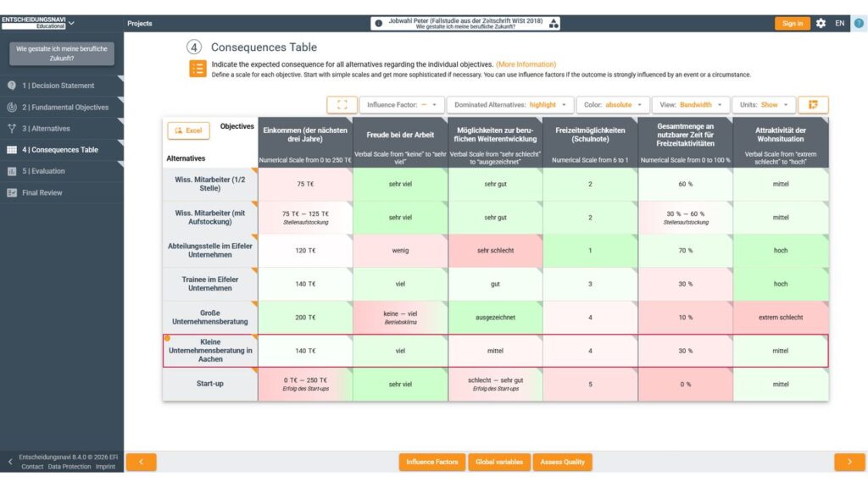This screenshot has width=868, height=488.
Task: Open Dominated Alternatives highlight dropdown
Action: [x=509, y=104]
